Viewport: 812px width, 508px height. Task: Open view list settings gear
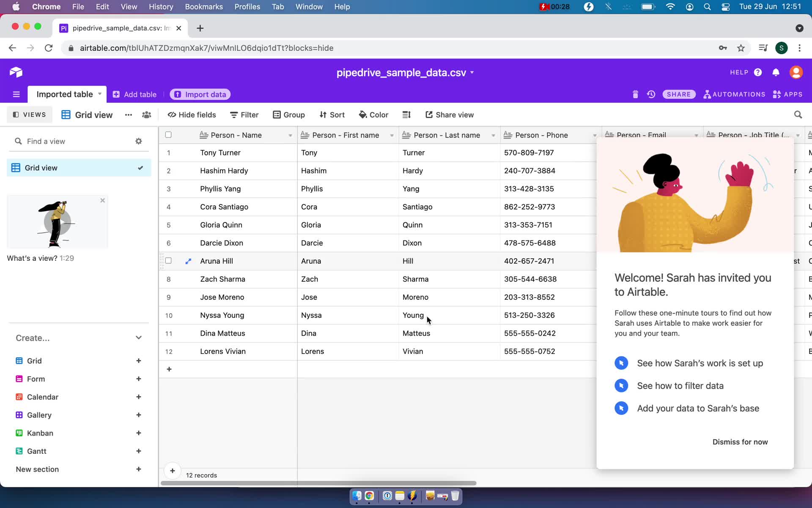click(139, 141)
